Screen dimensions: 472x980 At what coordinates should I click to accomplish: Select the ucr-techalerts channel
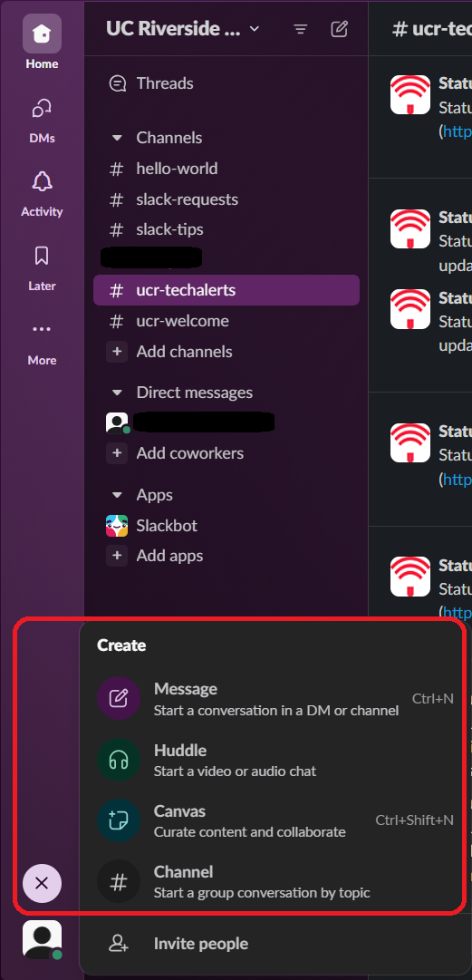tap(226, 290)
